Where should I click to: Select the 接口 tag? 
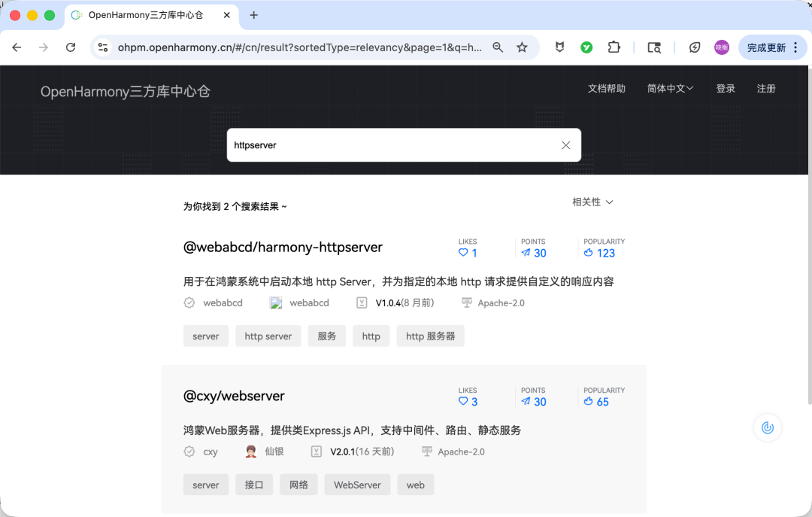coord(254,485)
